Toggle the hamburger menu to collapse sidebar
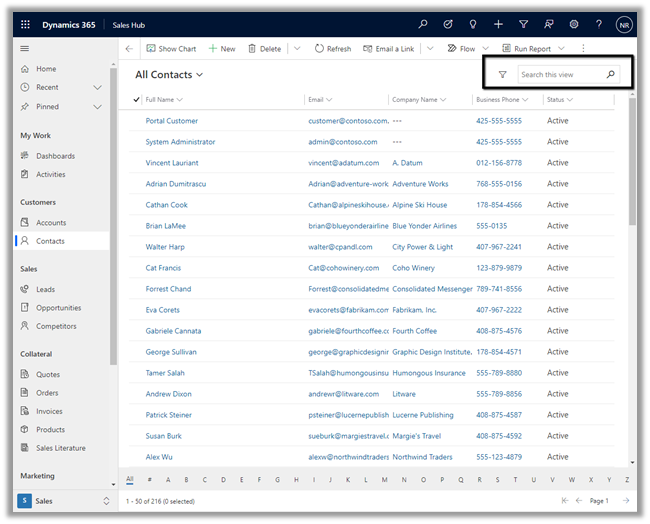The width and height of the screenshot is (650, 524). (x=24, y=48)
